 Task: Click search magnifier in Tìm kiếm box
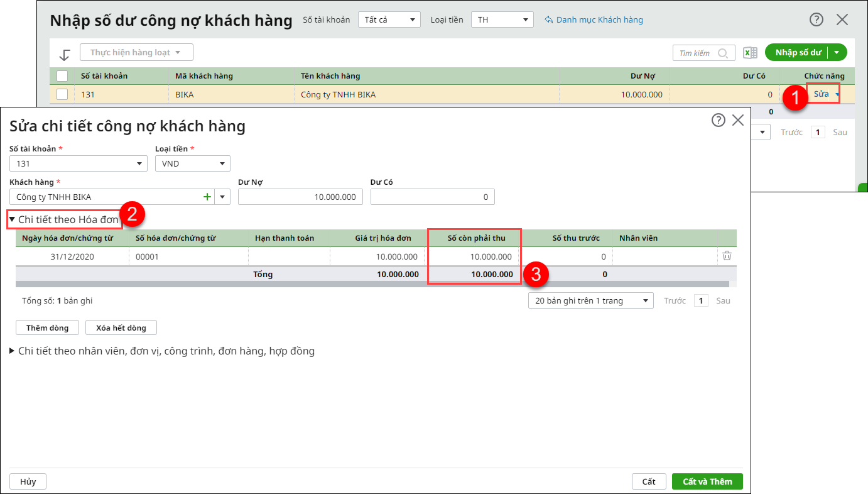(x=723, y=53)
